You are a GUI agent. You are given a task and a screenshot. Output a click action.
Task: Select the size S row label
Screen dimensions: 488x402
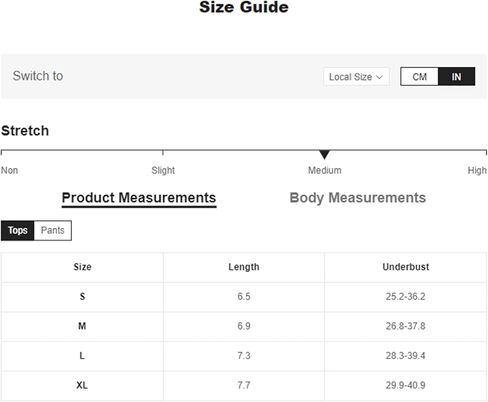point(82,296)
